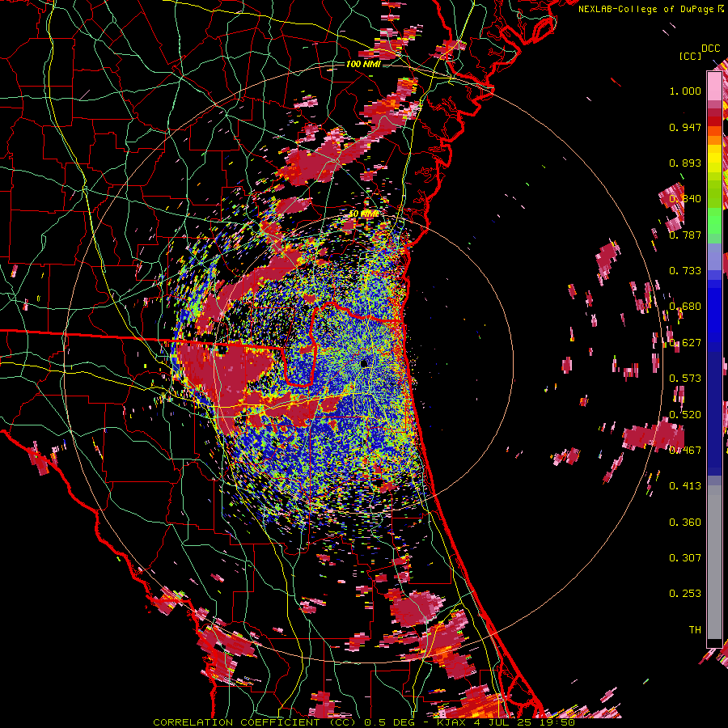Click the [CC] units label above color bar

[690, 56]
